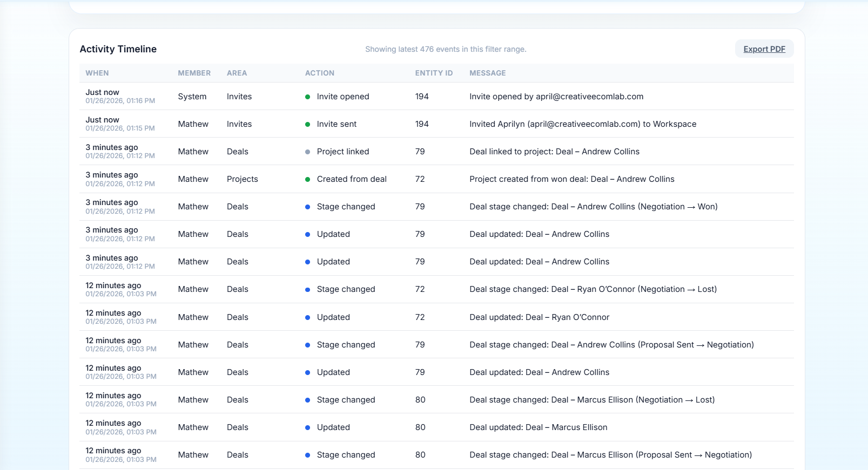868x470 pixels.
Task: Click blue dot on Deal updated Ryan O'Connor row
Action: [x=307, y=318]
